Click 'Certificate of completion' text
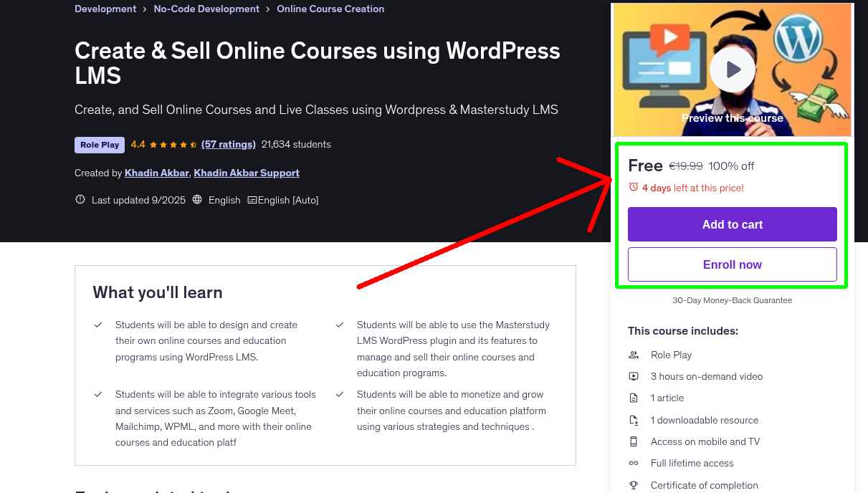The width and height of the screenshot is (868, 493). [705, 485]
